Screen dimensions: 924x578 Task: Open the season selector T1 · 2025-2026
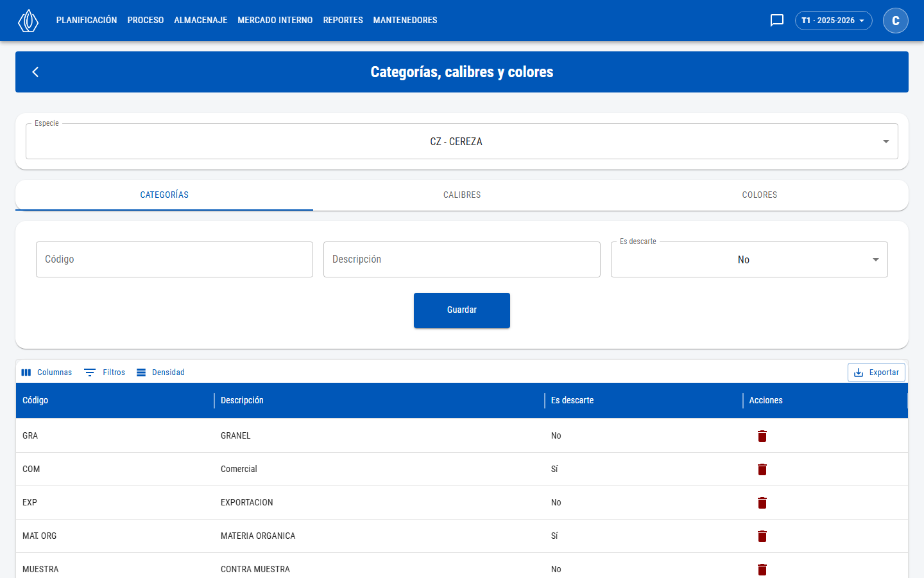pos(834,21)
